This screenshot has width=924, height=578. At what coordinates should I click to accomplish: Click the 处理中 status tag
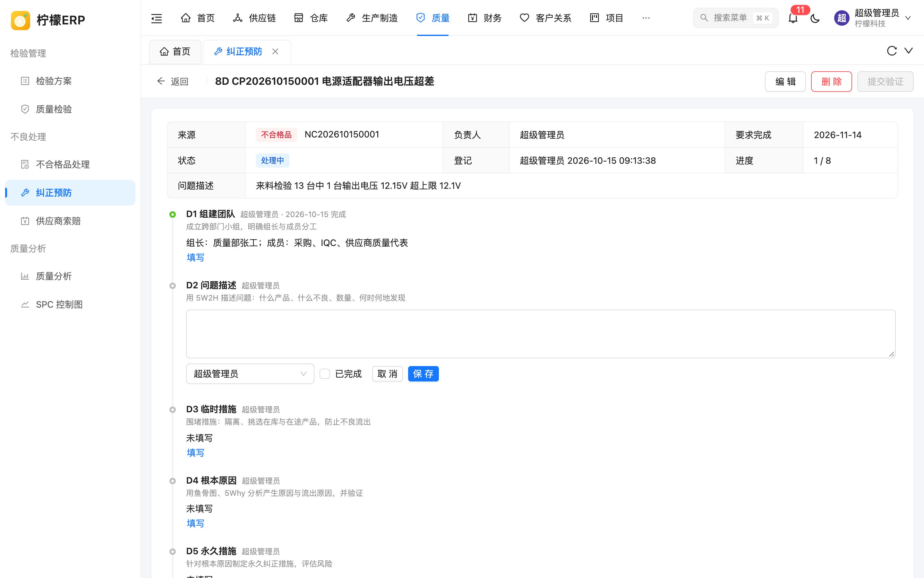(x=272, y=161)
